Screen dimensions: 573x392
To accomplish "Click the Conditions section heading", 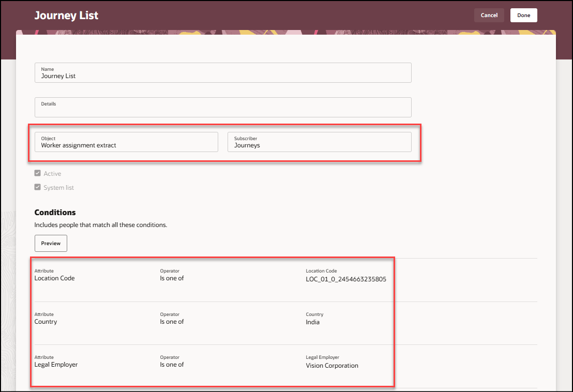I will tap(55, 213).
